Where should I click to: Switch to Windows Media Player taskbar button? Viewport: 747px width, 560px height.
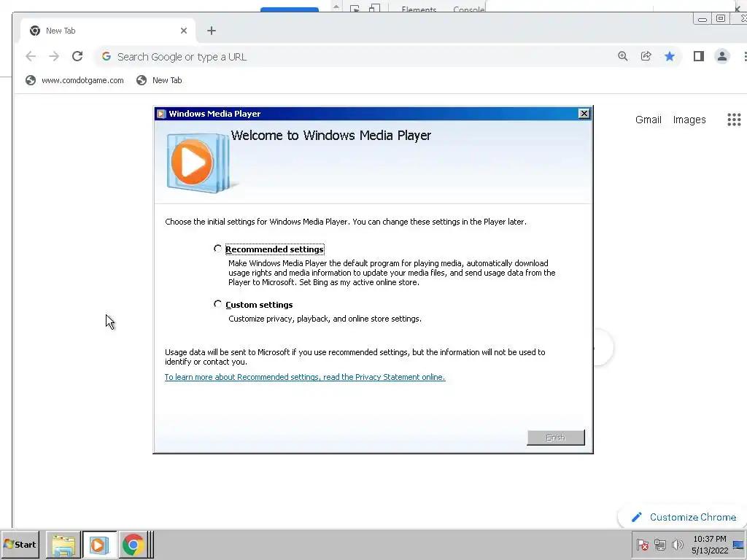(x=99, y=545)
